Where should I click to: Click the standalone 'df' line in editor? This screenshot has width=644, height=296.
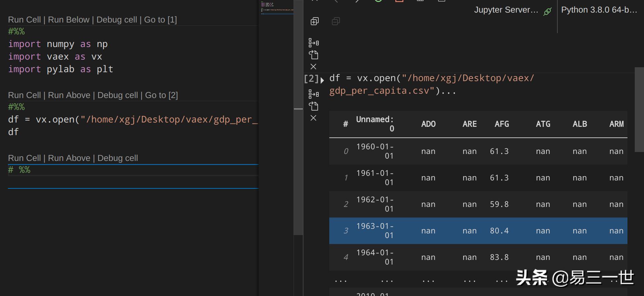[14, 132]
